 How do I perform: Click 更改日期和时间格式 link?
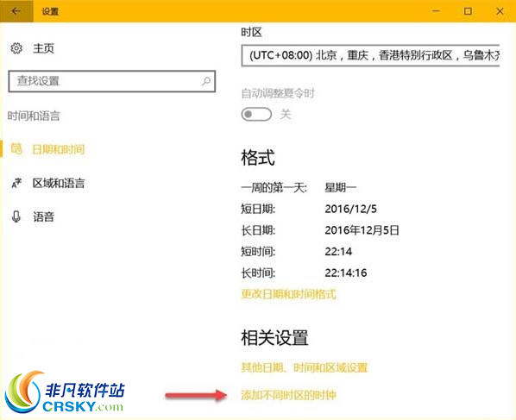tap(288, 294)
